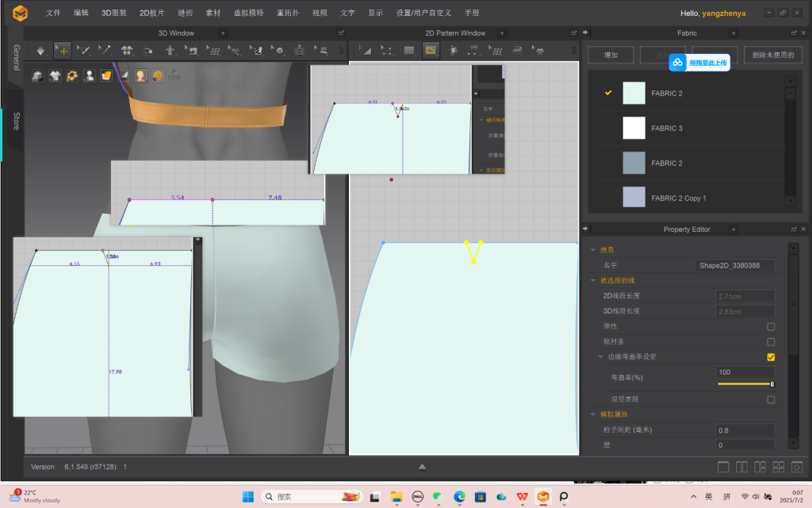812x508 pixels.
Task: Click the steam iron icon in 2D toolbar
Action: point(517,51)
